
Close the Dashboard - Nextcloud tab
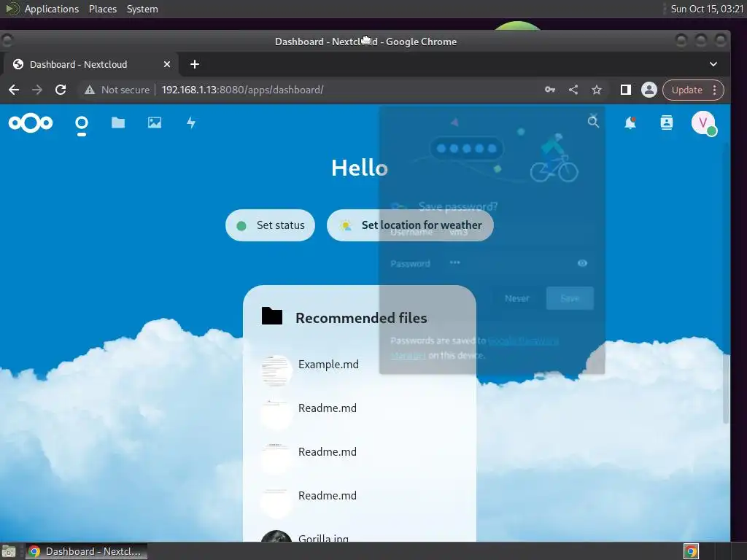(167, 64)
